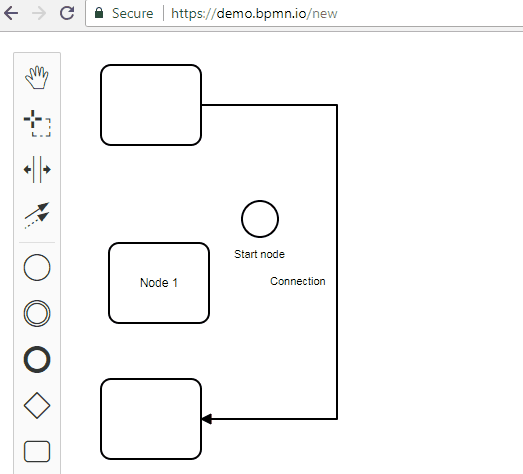Image resolution: width=523 pixels, height=474 pixels.
Task: Select the end event palette icon
Action: coord(37,359)
